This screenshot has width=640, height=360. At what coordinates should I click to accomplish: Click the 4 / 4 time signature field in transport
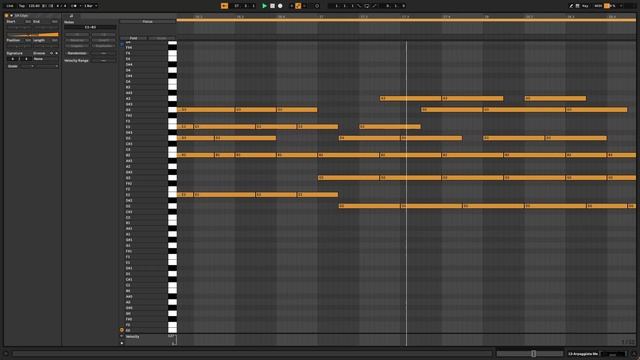[x=61, y=6]
